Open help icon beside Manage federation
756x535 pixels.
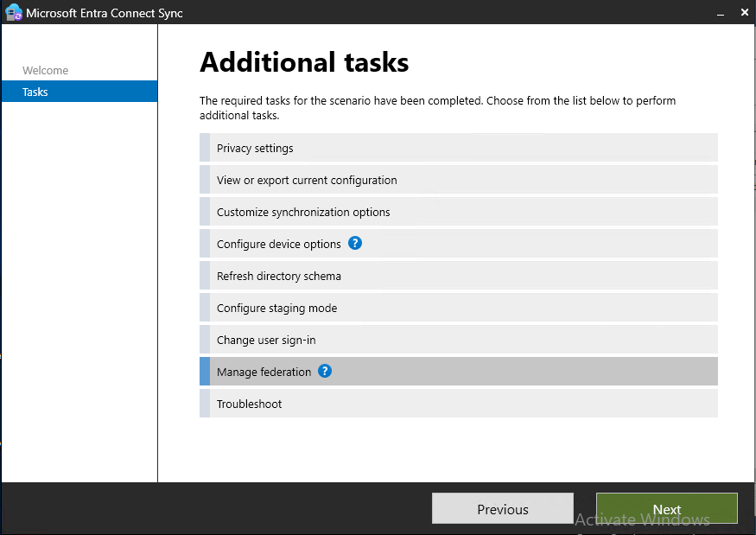pos(325,372)
